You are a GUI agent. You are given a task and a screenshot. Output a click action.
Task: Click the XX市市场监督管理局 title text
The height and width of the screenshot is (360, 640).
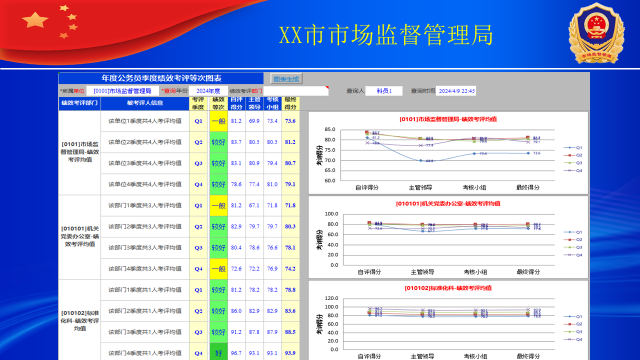386,35
